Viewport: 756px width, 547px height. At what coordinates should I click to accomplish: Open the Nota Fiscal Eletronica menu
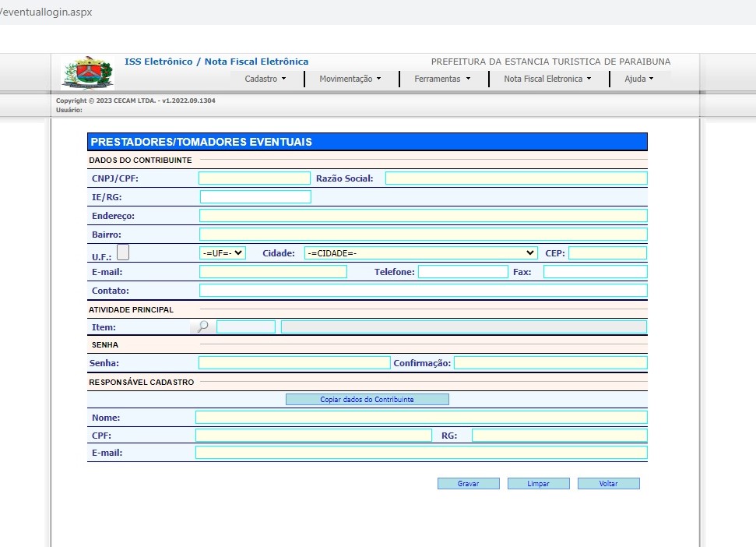pyautogui.click(x=547, y=79)
